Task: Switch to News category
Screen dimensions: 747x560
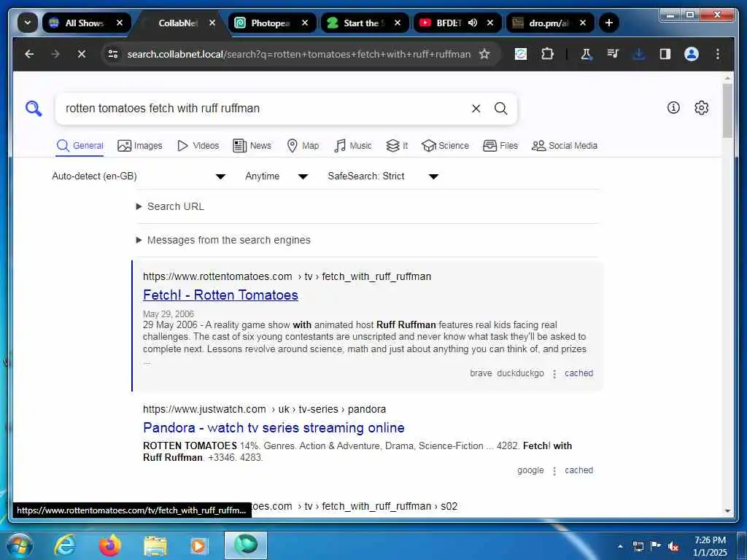Action: [252, 146]
